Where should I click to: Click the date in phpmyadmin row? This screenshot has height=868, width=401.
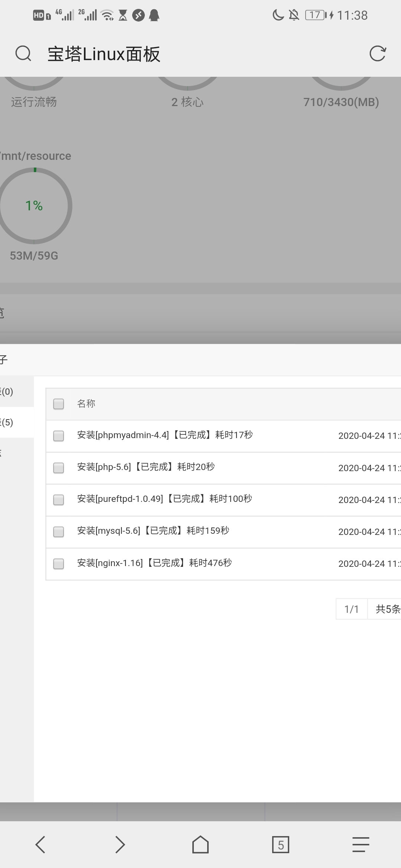[369, 435]
